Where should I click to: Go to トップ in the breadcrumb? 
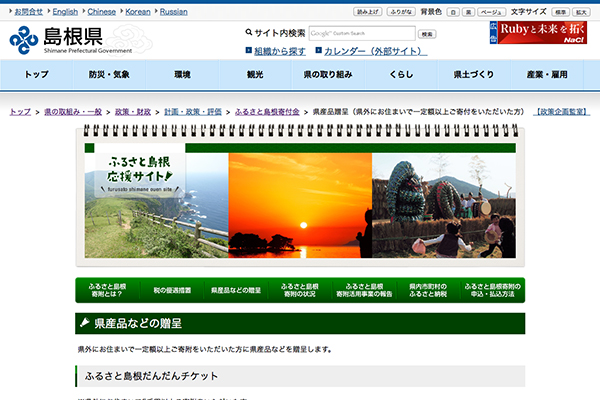click(20, 112)
